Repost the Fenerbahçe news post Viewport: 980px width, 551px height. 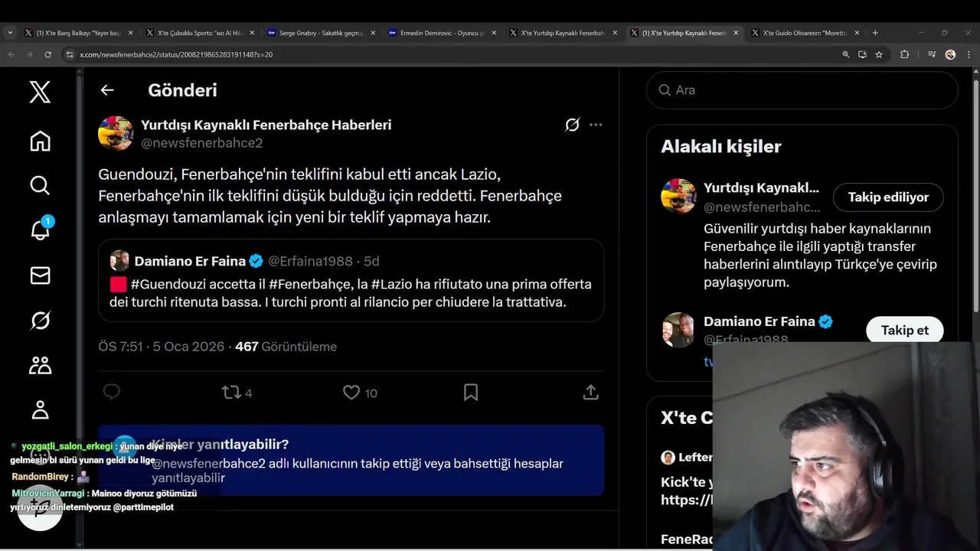pyautogui.click(x=230, y=393)
